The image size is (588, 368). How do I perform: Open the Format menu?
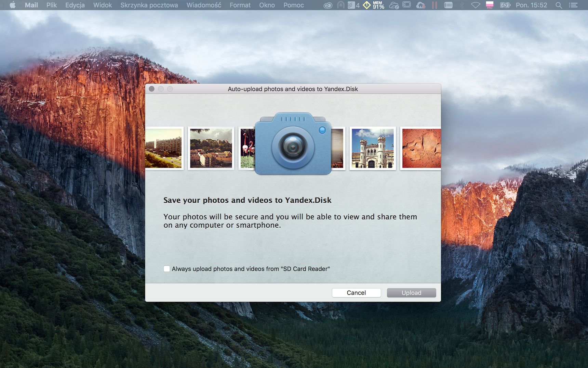240,5
